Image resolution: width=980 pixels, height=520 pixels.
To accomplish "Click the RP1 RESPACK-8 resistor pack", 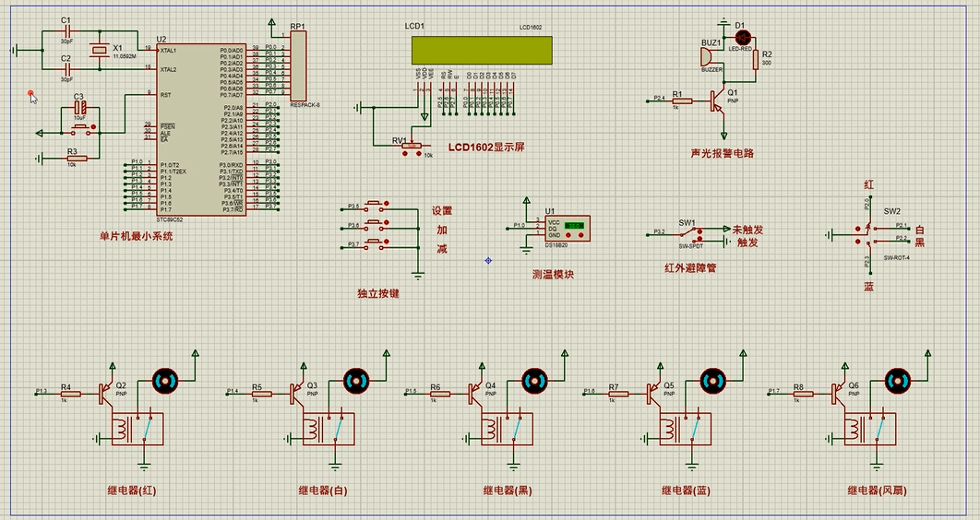I will (x=299, y=65).
